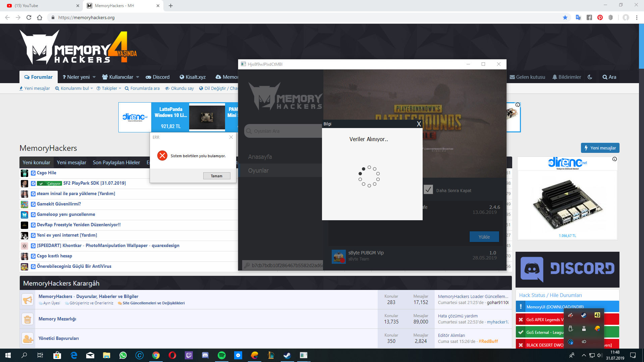
Task: Open the site search 'Ara' magnifier
Action: 609,77
